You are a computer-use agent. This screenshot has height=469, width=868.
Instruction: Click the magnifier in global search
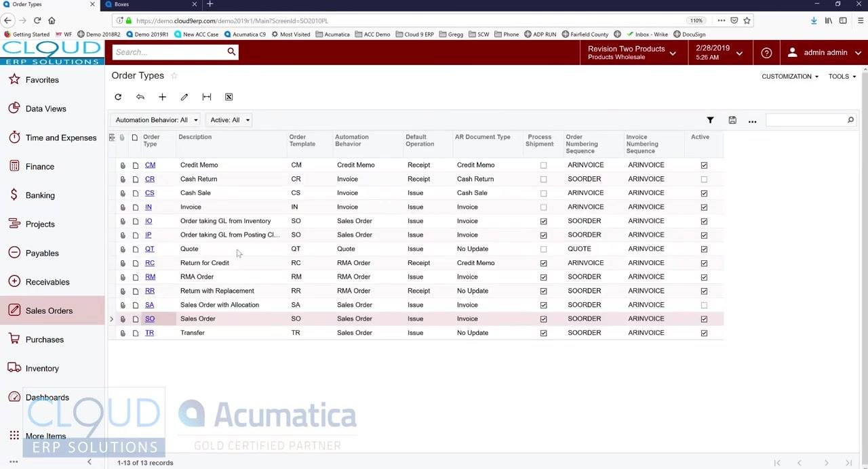point(231,52)
